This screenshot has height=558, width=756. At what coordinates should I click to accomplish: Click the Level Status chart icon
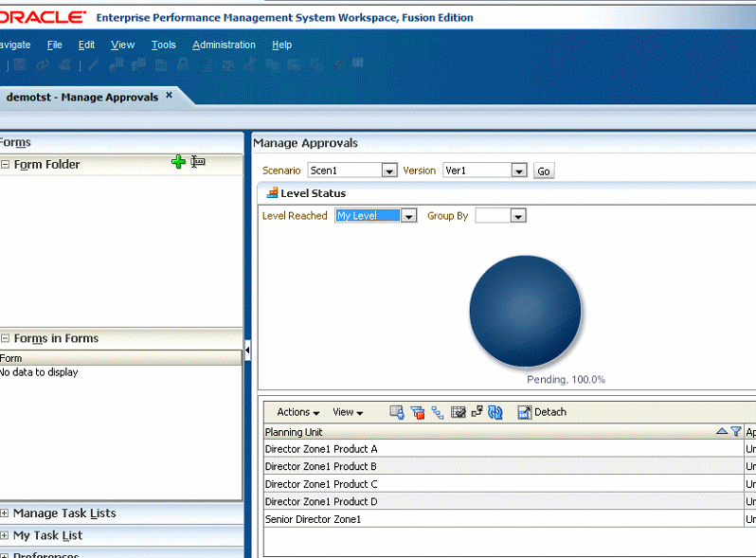pos(273,193)
